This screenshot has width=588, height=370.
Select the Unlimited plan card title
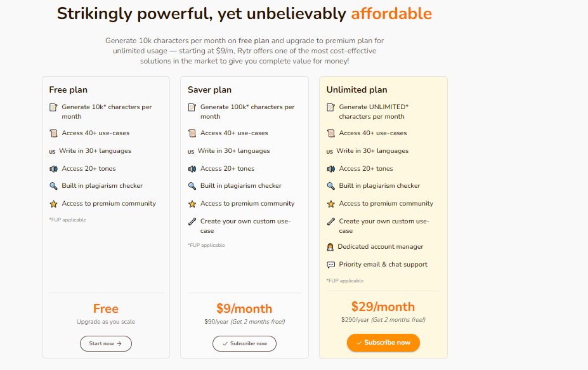tap(356, 90)
